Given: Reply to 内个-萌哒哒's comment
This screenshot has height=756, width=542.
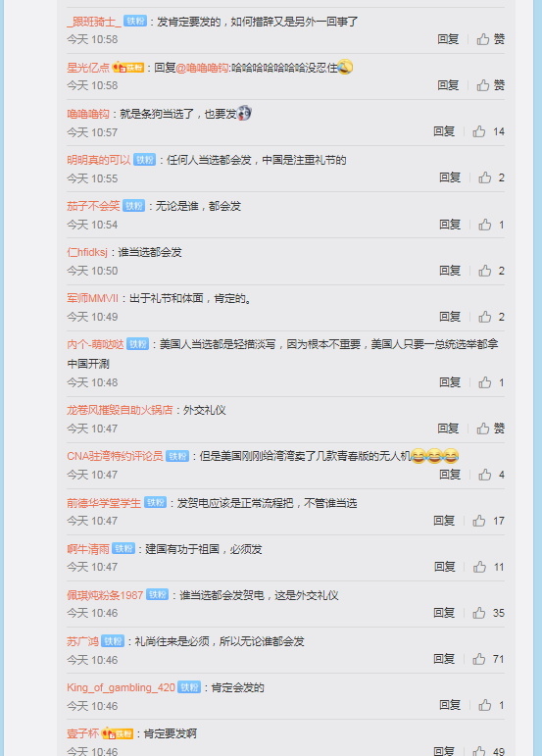Looking at the screenshot, I should click(x=450, y=382).
